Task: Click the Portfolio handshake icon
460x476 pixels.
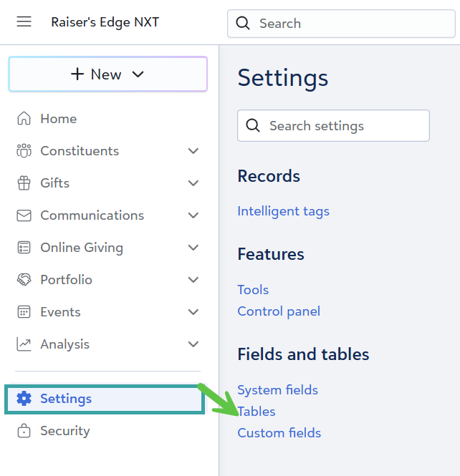Action: [x=24, y=280]
